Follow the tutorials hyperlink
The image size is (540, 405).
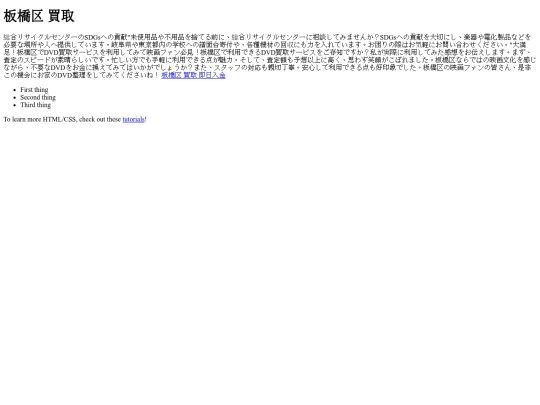134,119
